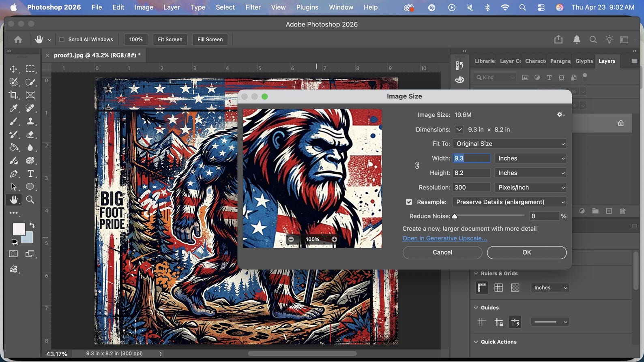Open the notifications bell icon
The height and width of the screenshot is (362, 644).
[576, 39]
